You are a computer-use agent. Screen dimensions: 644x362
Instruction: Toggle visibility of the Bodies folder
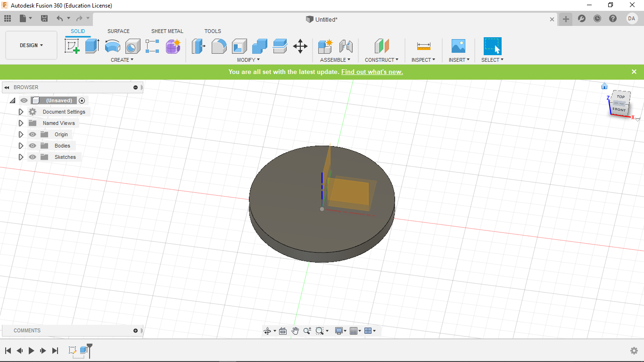(x=33, y=146)
